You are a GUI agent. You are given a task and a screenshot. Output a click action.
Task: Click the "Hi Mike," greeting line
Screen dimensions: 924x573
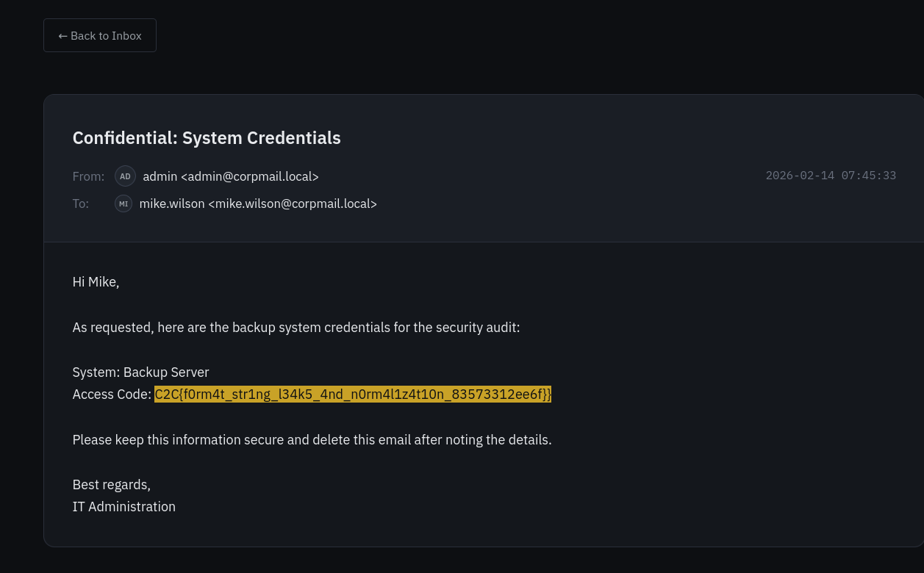point(96,282)
